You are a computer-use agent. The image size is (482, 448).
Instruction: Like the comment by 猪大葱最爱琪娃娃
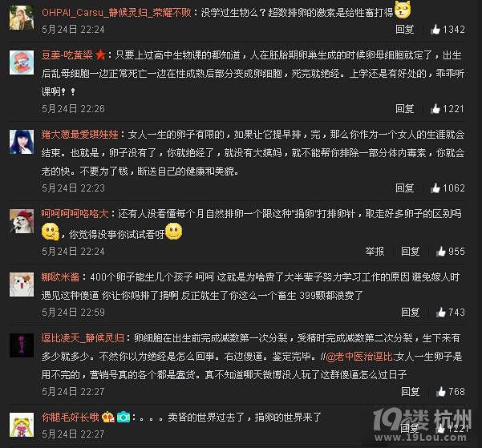click(x=435, y=188)
